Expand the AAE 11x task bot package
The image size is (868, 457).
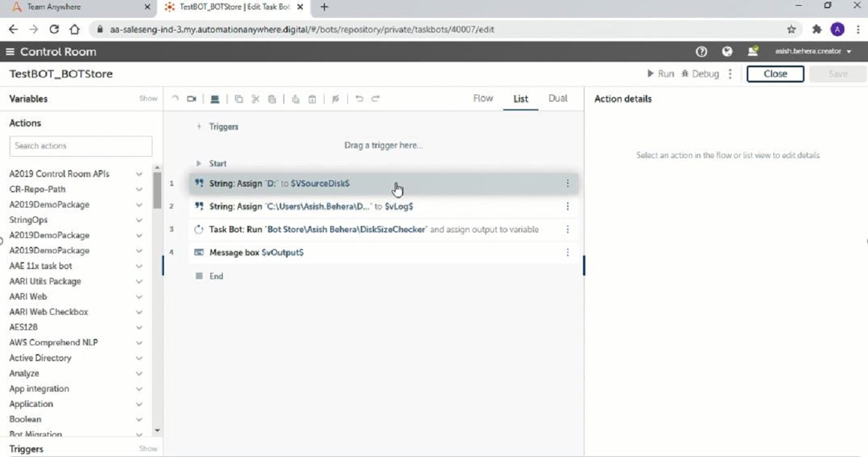(x=139, y=266)
